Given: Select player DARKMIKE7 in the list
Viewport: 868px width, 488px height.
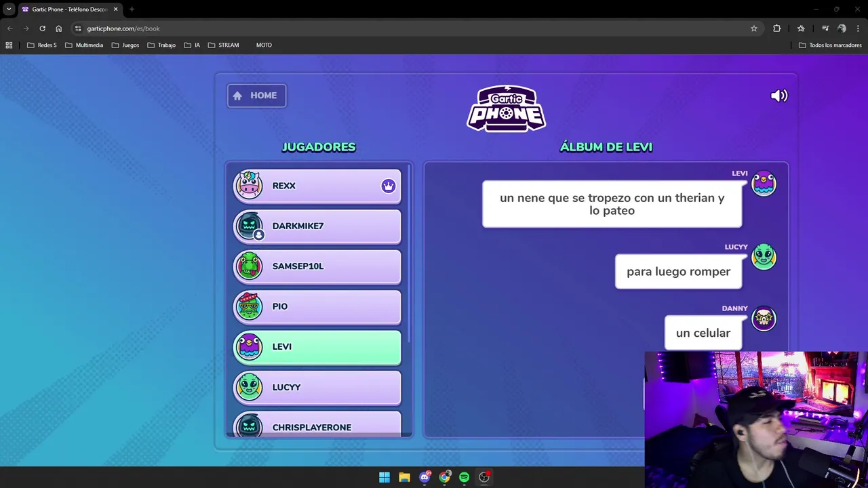Looking at the screenshot, I should [317, 226].
